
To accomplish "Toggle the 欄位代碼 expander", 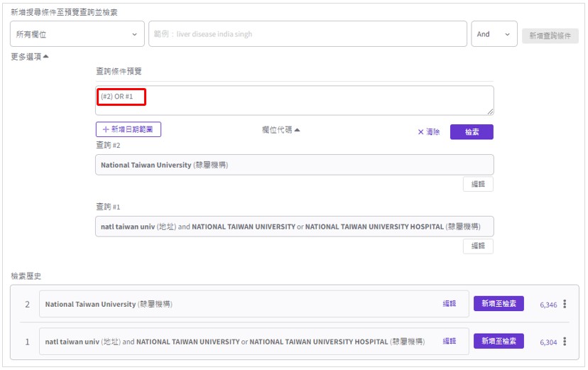I will [281, 130].
